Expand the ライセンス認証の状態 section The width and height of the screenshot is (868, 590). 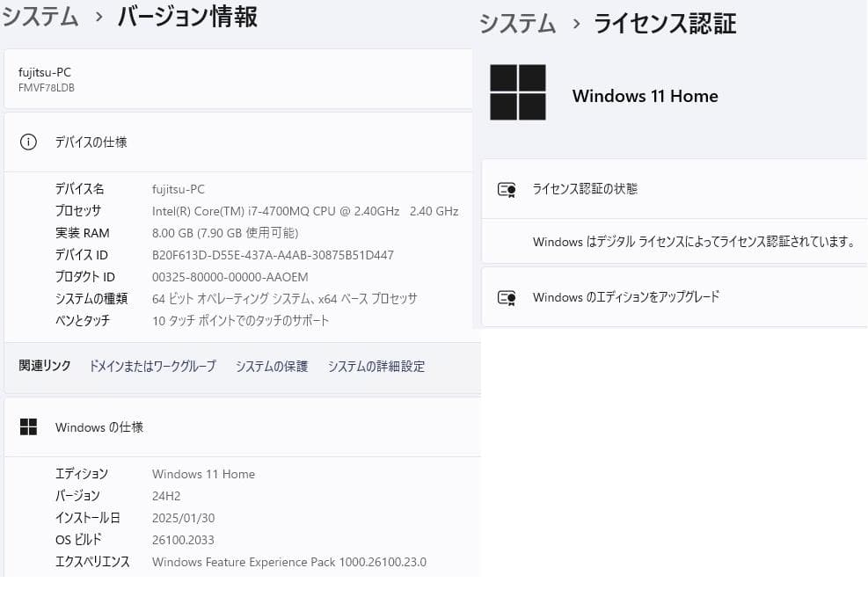tap(587, 188)
